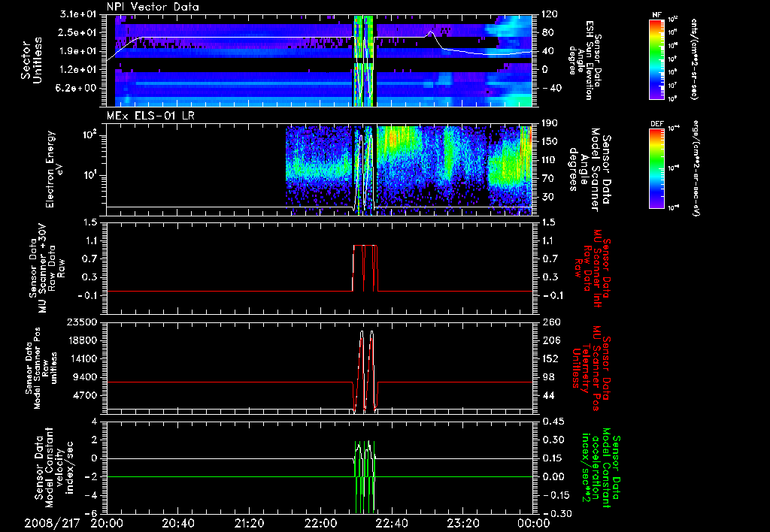770x532 pixels.
Task: Click the green acceleration spikes in bottom plot
Action: [365, 476]
